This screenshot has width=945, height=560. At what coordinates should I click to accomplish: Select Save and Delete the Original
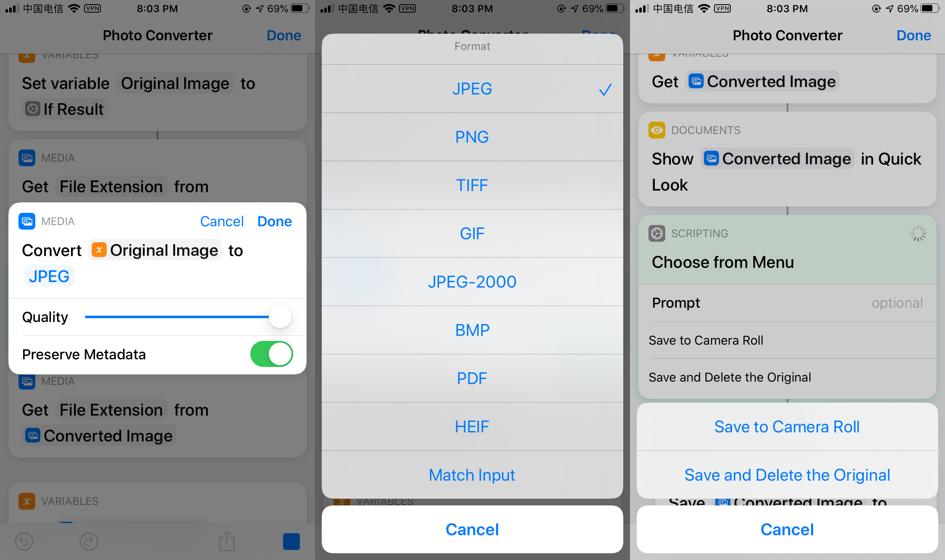787,474
